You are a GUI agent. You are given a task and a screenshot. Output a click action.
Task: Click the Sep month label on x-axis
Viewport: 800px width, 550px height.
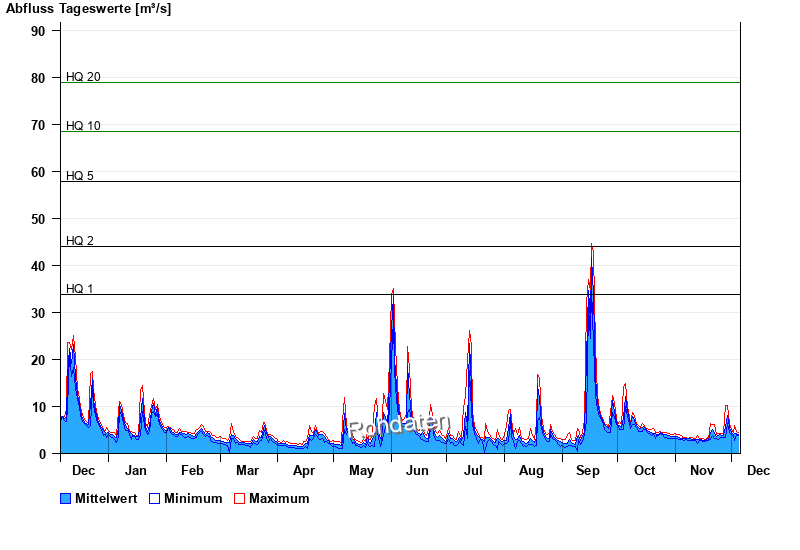[x=588, y=471]
